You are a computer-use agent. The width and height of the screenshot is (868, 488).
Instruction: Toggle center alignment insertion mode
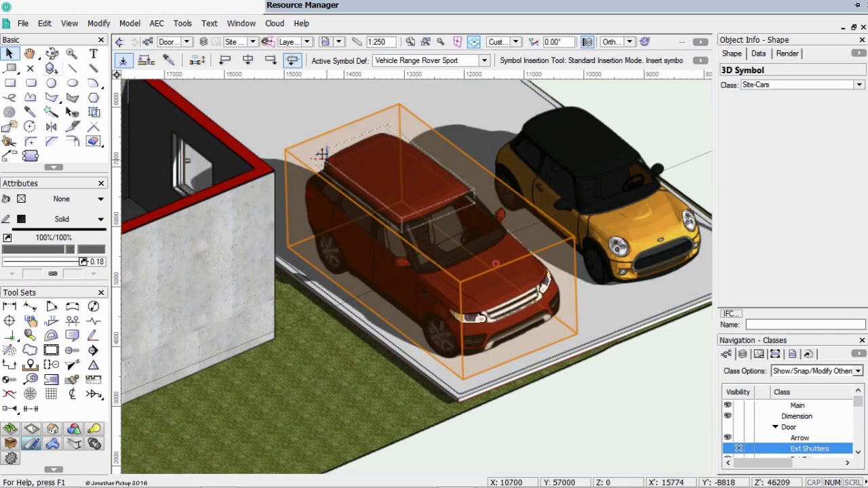(x=248, y=60)
